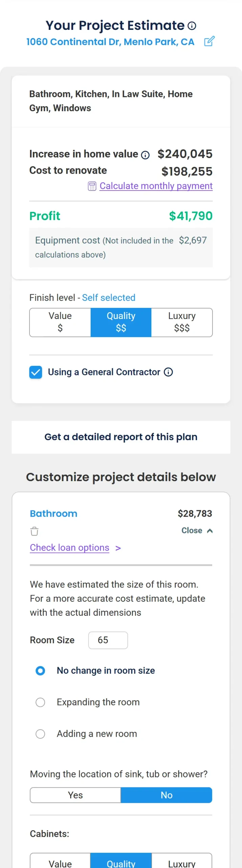Choose Adding a new room option
The height and width of the screenshot is (868, 242).
40,734
